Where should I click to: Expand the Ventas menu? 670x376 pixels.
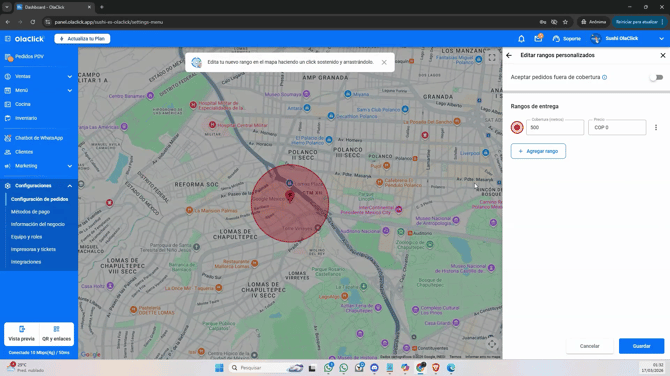39,76
